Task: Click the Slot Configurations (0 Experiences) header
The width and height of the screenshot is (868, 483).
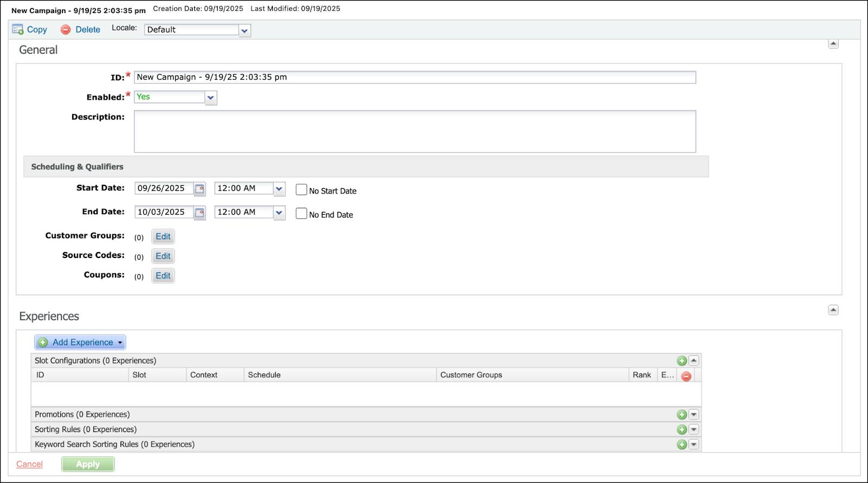Action: coord(366,361)
